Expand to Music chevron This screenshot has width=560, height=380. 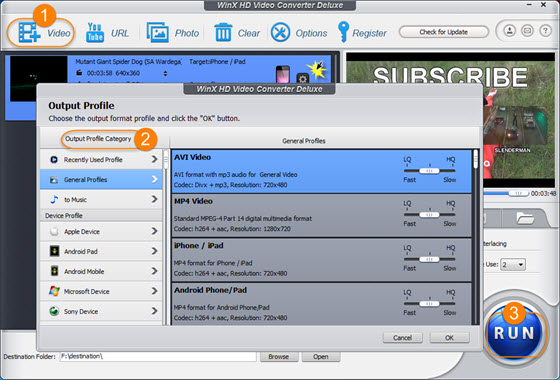point(154,199)
